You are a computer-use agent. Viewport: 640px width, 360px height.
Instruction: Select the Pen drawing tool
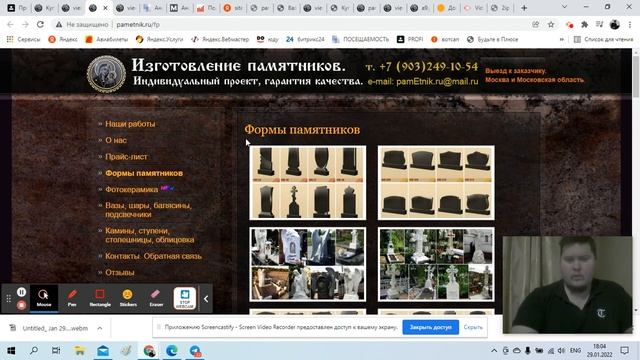[72, 298]
